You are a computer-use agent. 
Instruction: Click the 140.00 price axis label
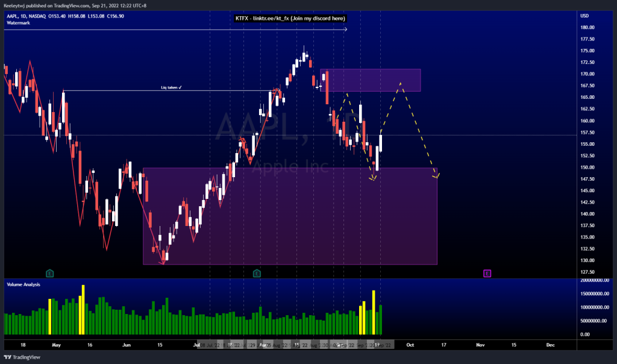tap(587, 214)
